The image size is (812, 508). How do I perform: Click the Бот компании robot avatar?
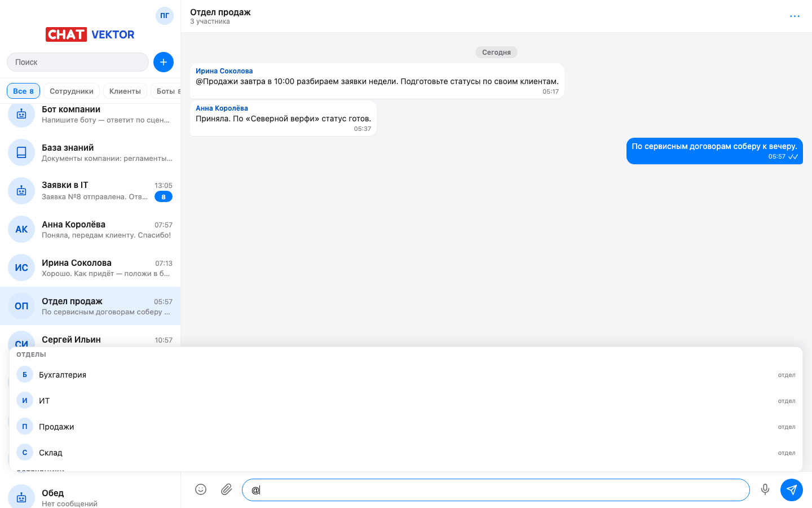pyautogui.click(x=21, y=114)
